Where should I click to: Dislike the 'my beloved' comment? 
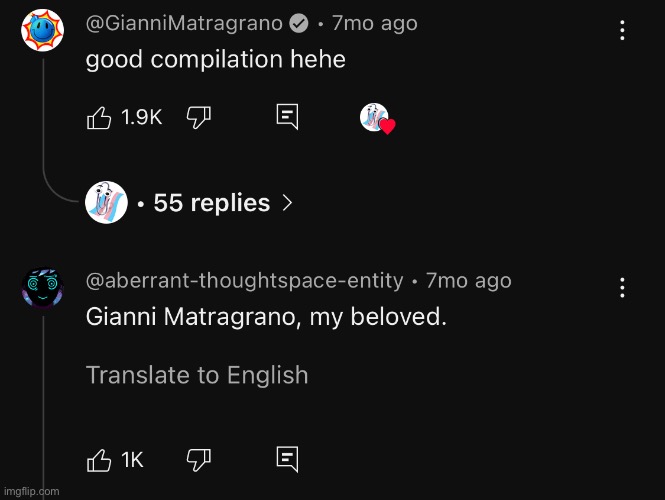[198, 460]
